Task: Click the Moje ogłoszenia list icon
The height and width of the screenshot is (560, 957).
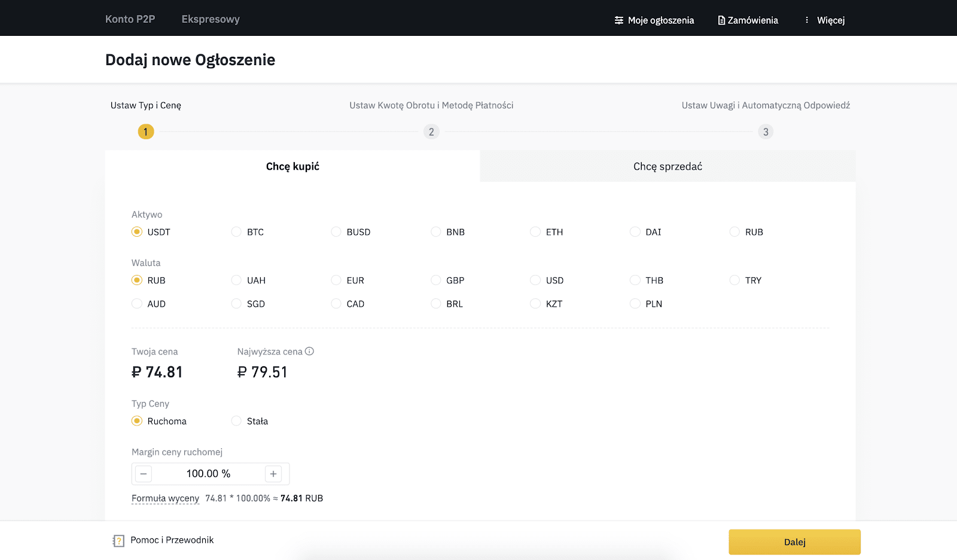Action: (619, 20)
